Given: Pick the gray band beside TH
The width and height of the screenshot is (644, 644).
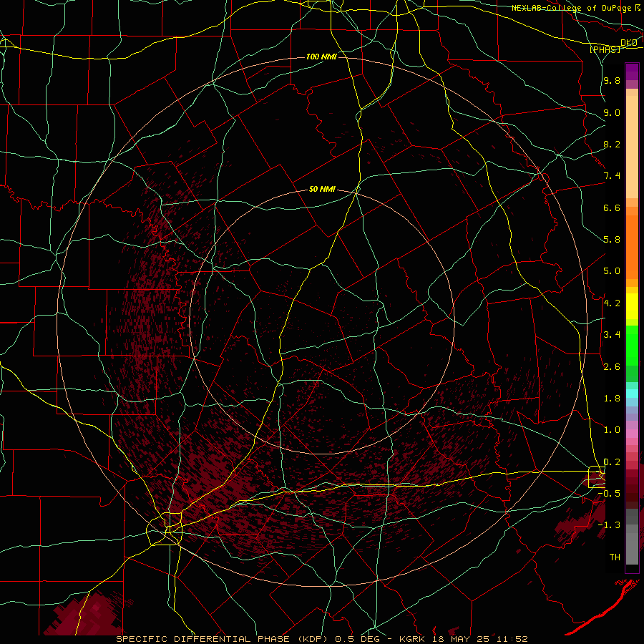Looking at the screenshot, I should [632, 548].
